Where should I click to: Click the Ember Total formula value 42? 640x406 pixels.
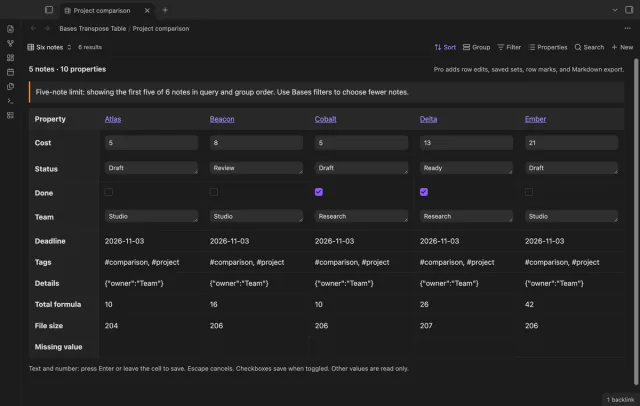[x=529, y=304]
